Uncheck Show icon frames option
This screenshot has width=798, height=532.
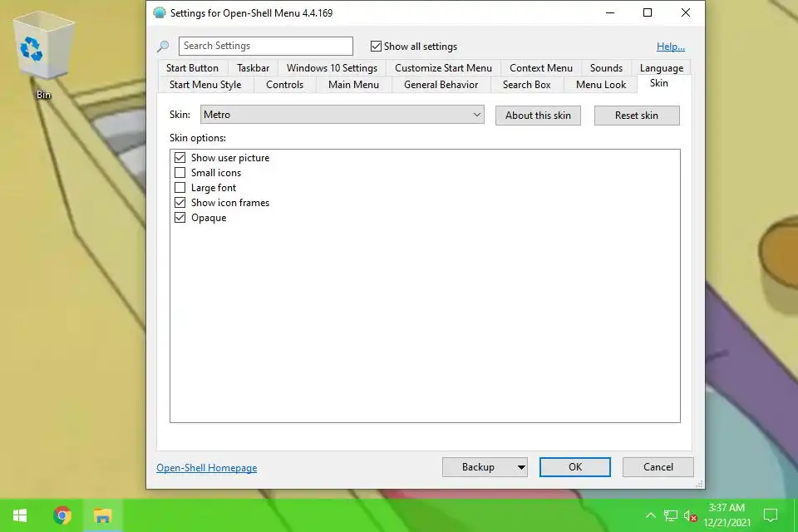(180, 203)
